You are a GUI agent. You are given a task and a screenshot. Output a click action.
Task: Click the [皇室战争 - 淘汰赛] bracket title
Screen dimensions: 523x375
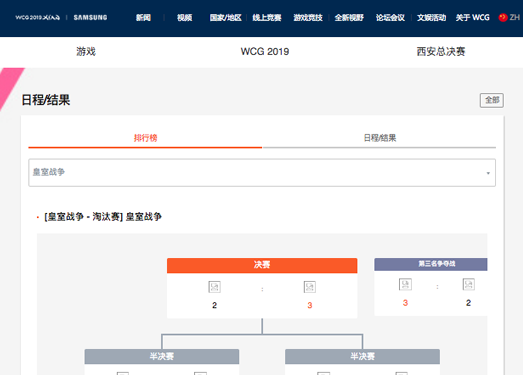103,217
